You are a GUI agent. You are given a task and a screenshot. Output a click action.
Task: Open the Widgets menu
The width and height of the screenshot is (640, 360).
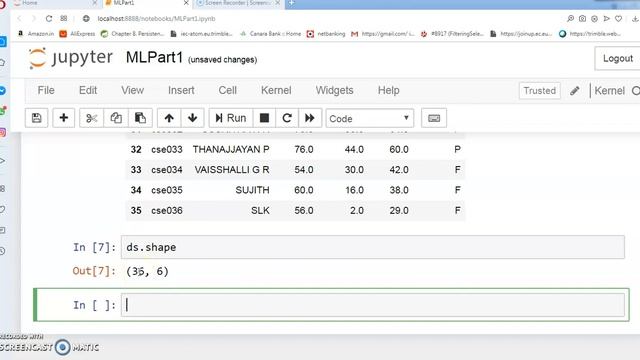[334, 90]
